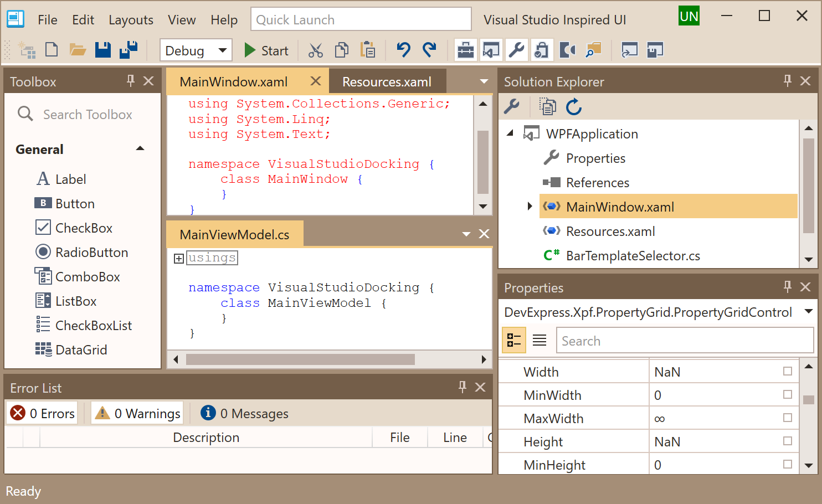Expand the collapsed usings code region

(179, 259)
